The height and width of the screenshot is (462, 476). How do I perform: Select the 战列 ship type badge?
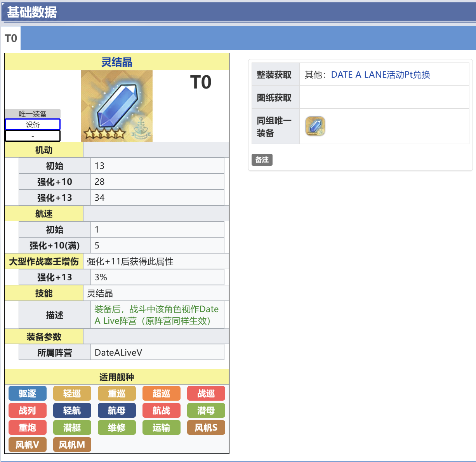point(27,410)
